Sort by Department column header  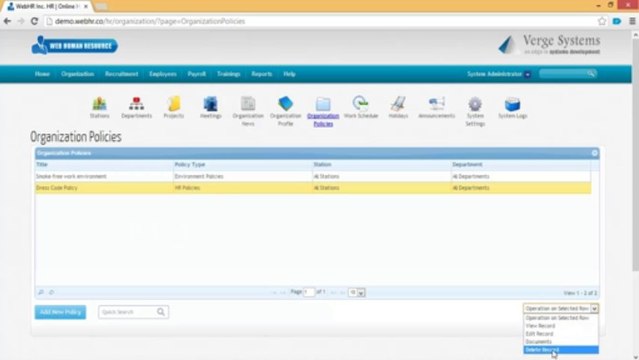pyautogui.click(x=521, y=164)
